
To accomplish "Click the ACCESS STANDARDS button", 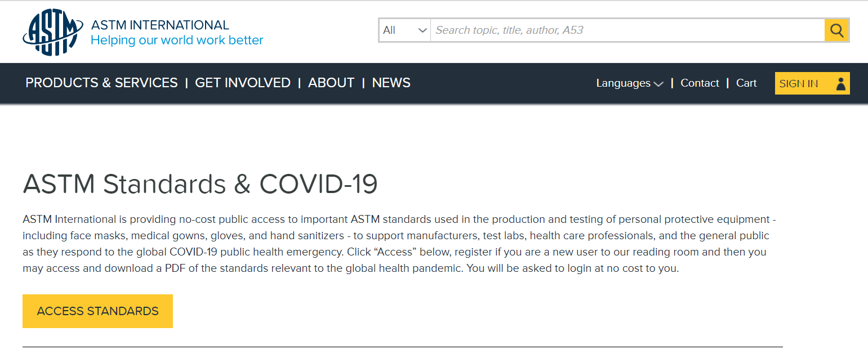I will click(x=97, y=311).
